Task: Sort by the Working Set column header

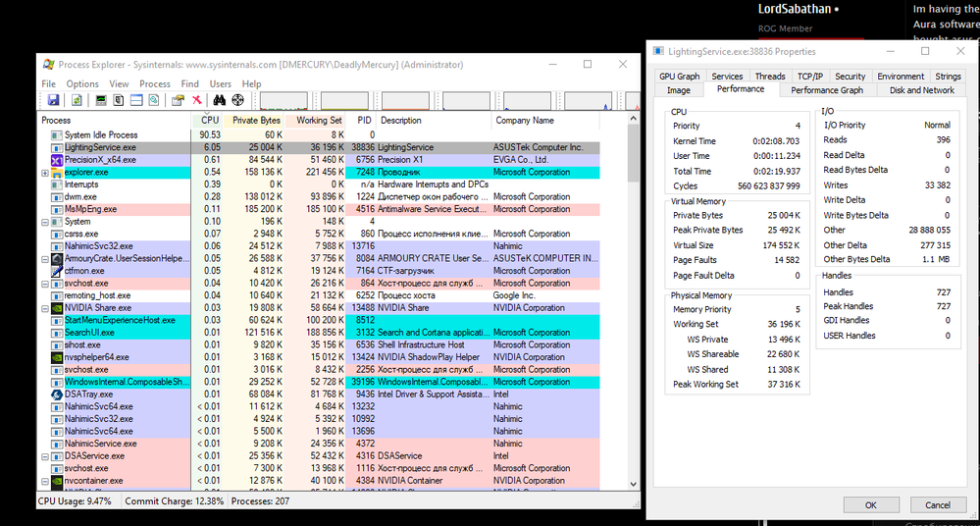Action: click(x=315, y=120)
